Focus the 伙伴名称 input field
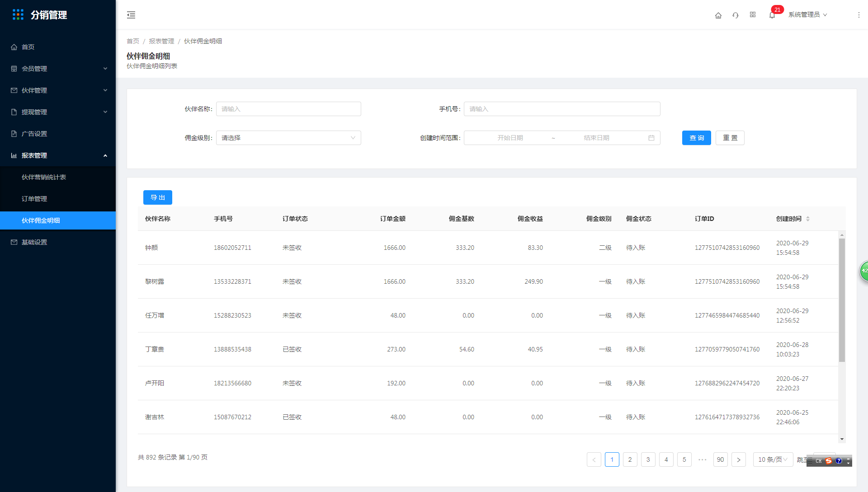 [x=288, y=109]
